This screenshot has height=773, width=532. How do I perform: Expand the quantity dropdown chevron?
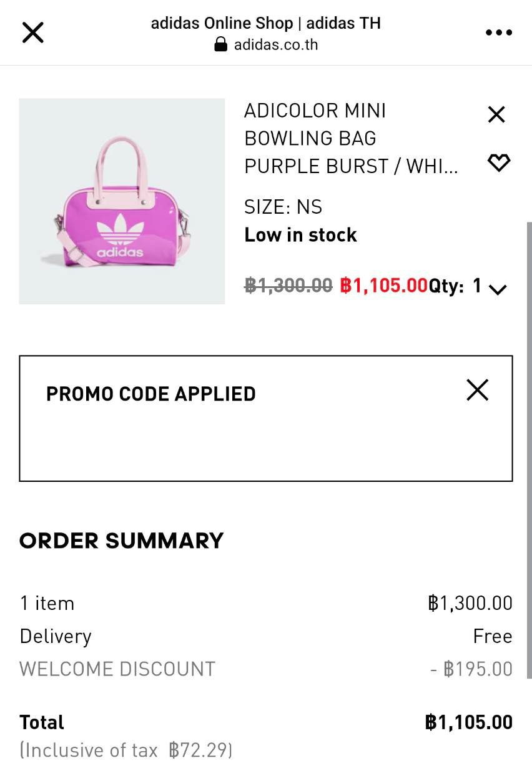(498, 289)
